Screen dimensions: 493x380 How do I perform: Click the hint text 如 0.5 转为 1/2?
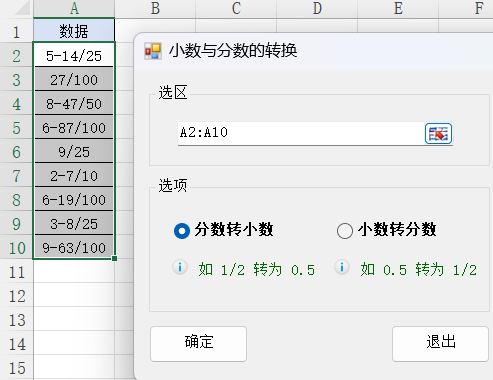pyautogui.click(x=418, y=269)
